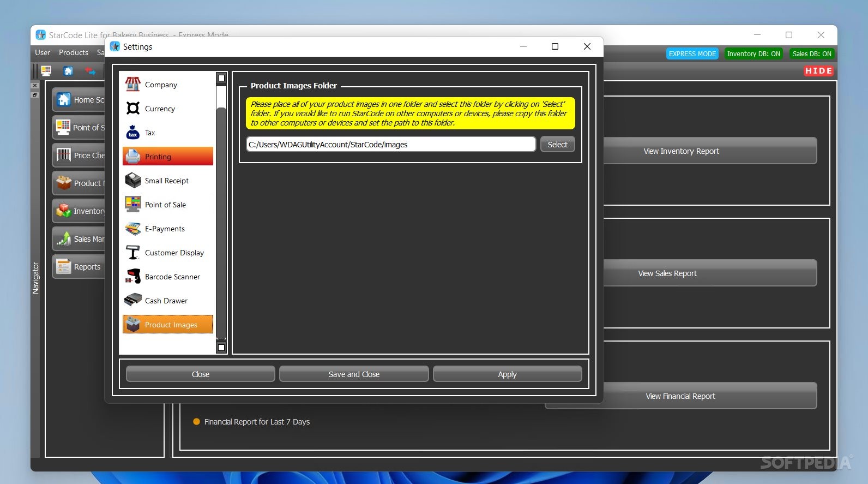The width and height of the screenshot is (868, 484).
Task: Select the Small Receipt printer icon
Action: click(x=133, y=181)
